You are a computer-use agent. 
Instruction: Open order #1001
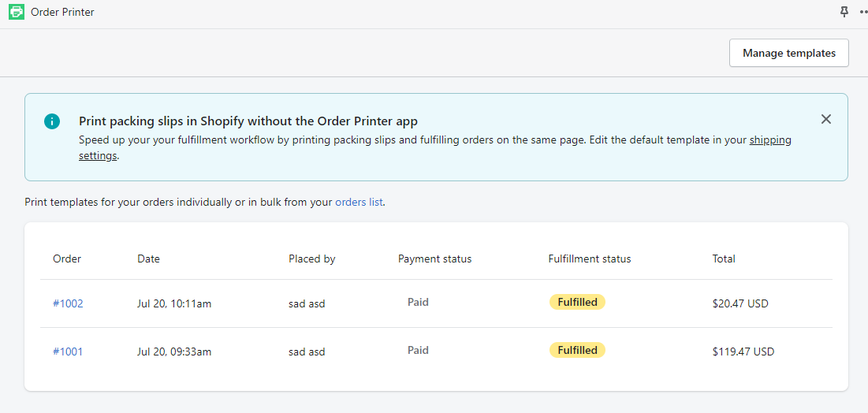point(68,352)
